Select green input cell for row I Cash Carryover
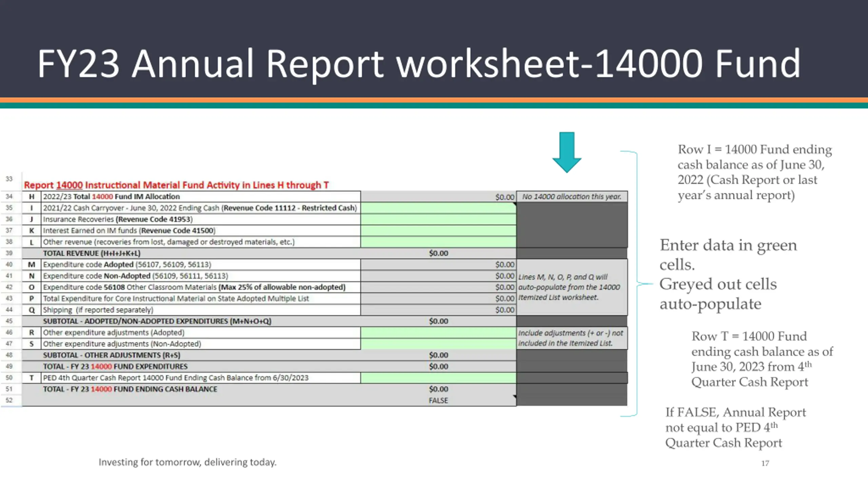868x488 pixels. point(438,208)
